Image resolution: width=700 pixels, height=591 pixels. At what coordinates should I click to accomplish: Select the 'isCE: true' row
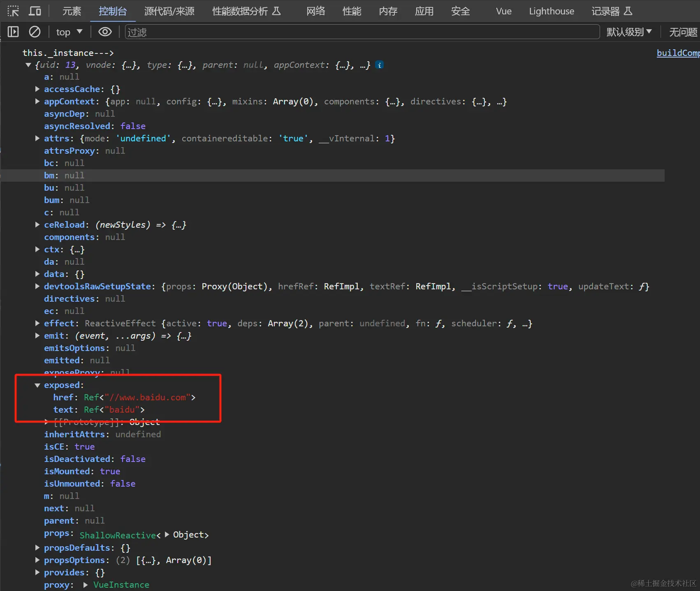[x=69, y=447]
